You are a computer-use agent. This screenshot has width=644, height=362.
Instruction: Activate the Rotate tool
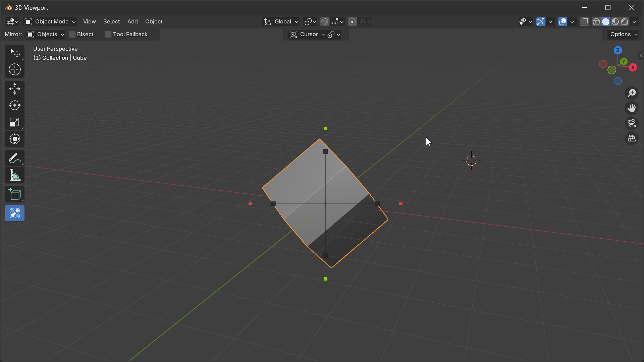tap(14, 106)
